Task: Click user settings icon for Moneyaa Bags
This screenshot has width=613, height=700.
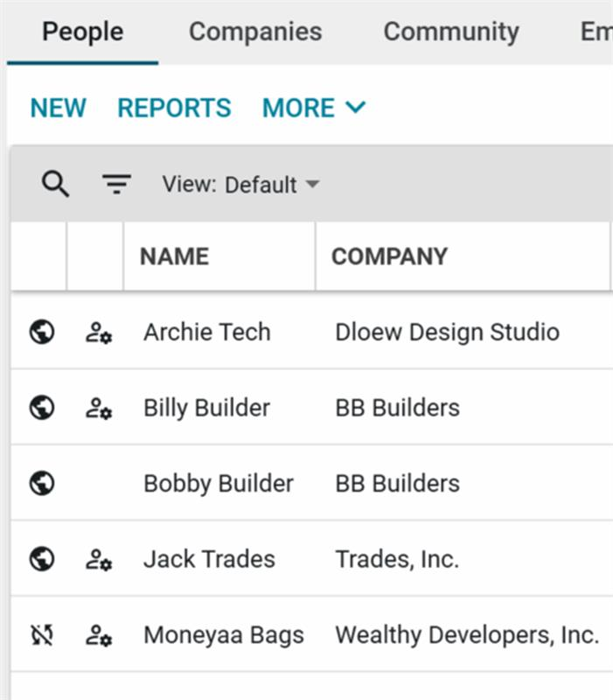Action: click(x=98, y=635)
